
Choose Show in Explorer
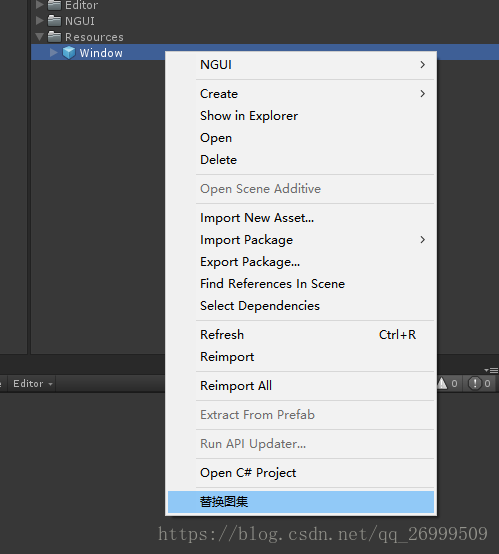[x=301, y=116]
